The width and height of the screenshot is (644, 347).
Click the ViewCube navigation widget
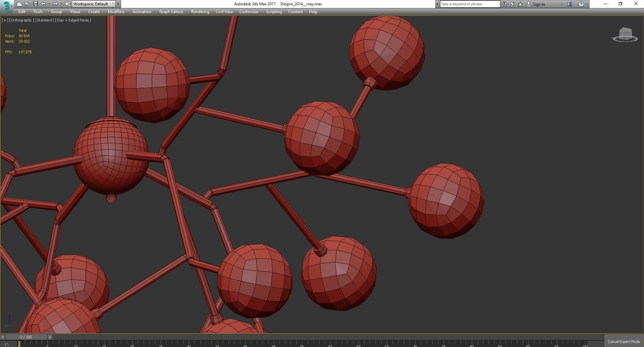pos(625,35)
